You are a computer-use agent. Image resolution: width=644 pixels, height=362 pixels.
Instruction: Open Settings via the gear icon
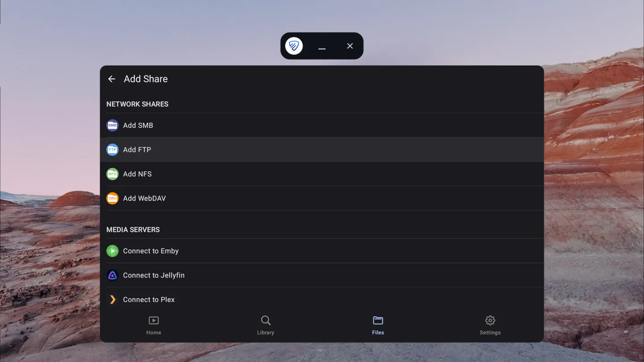click(490, 320)
